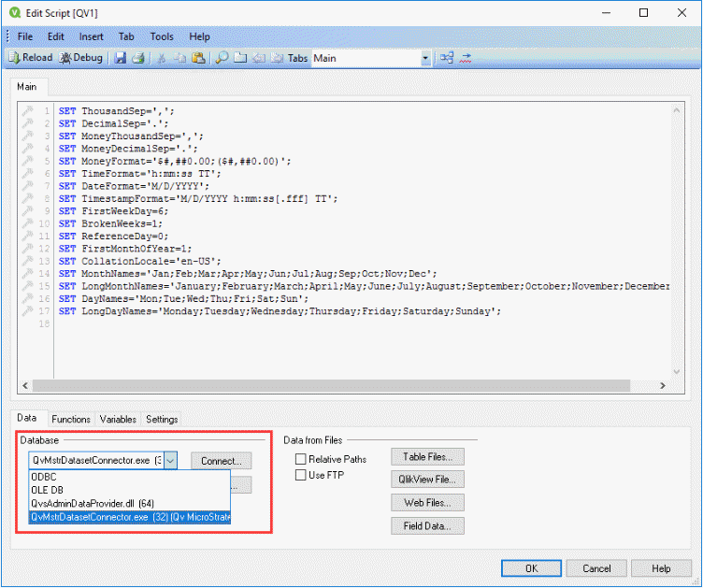Click the Paste clipboard icon
The height and width of the screenshot is (588, 703).
[198, 58]
